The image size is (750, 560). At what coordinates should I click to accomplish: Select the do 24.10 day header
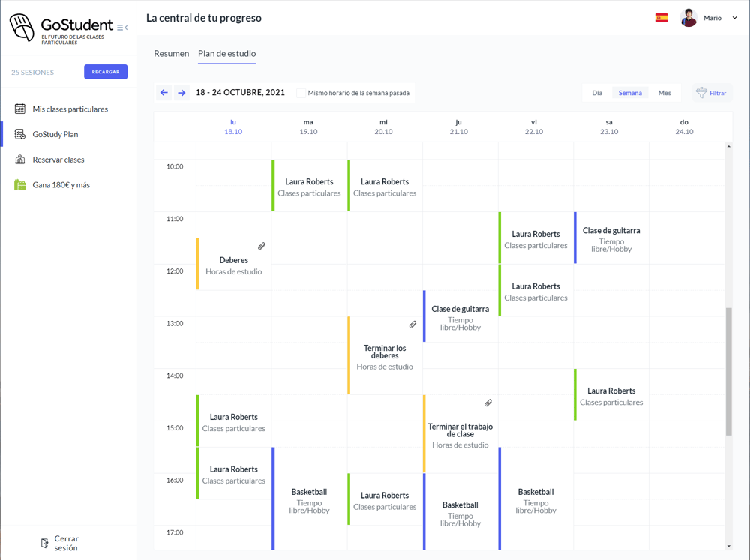(684, 127)
